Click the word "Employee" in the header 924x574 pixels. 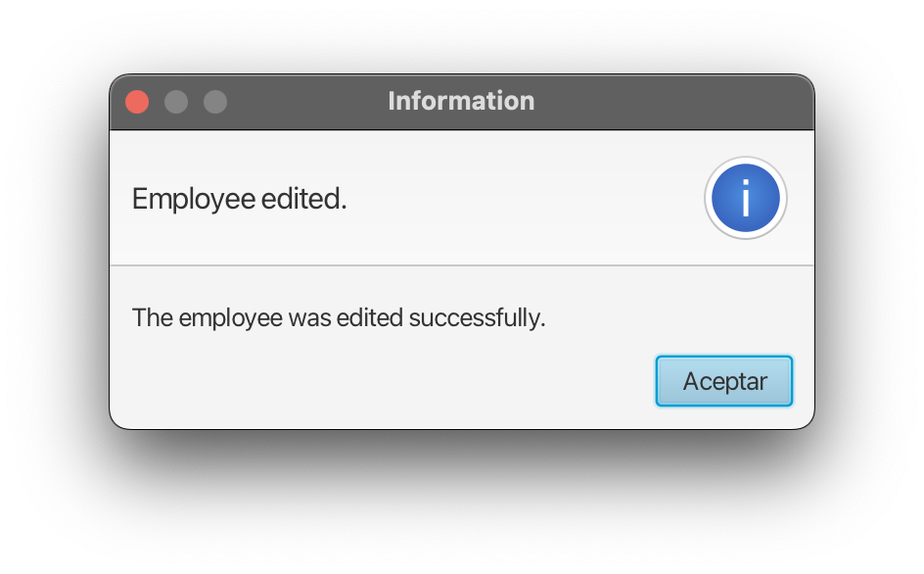(x=193, y=200)
